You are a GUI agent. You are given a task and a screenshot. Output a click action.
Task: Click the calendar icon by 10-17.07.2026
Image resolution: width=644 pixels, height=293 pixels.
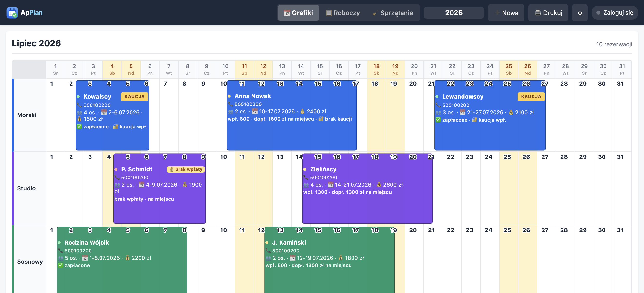254,111
